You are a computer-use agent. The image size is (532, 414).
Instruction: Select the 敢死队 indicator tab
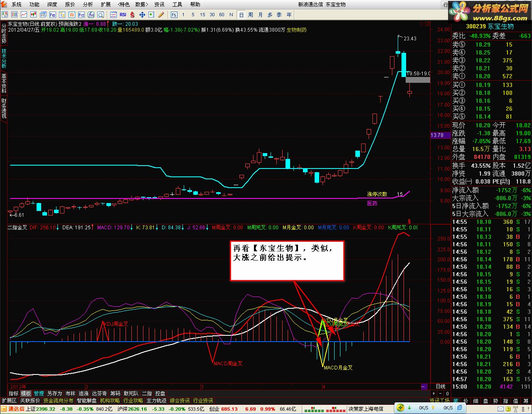point(132,393)
